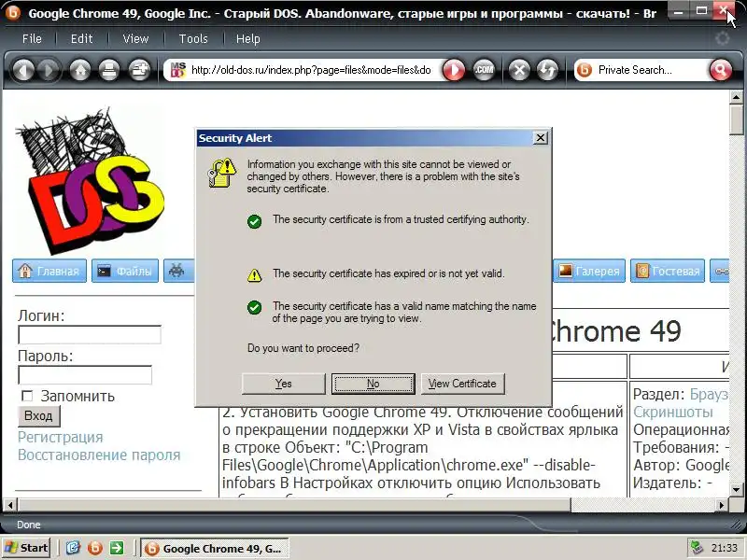Click the Вход login button
The height and width of the screenshot is (560, 747).
click(x=38, y=415)
